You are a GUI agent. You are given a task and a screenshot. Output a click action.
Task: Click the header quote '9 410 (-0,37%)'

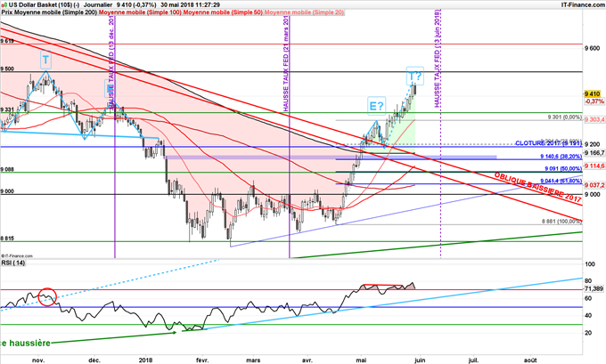click(136, 5)
